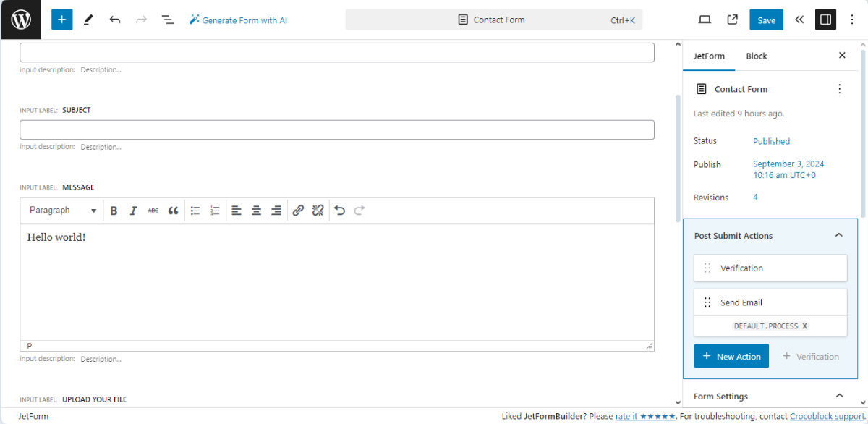Center align text in the Message editor
Screen dimensions: 868x424
tap(256, 210)
